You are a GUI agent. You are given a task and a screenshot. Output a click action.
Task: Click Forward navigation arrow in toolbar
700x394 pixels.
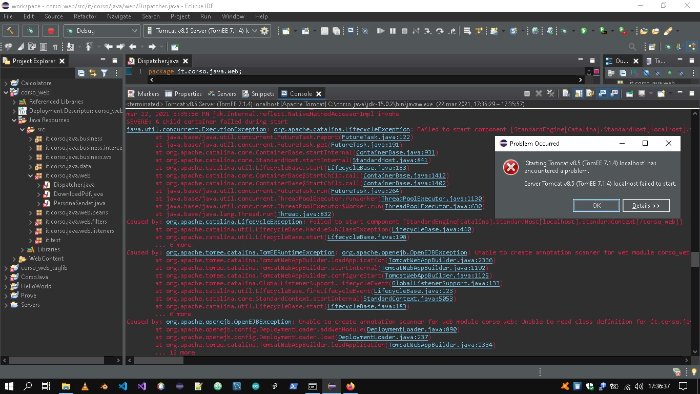point(152,46)
